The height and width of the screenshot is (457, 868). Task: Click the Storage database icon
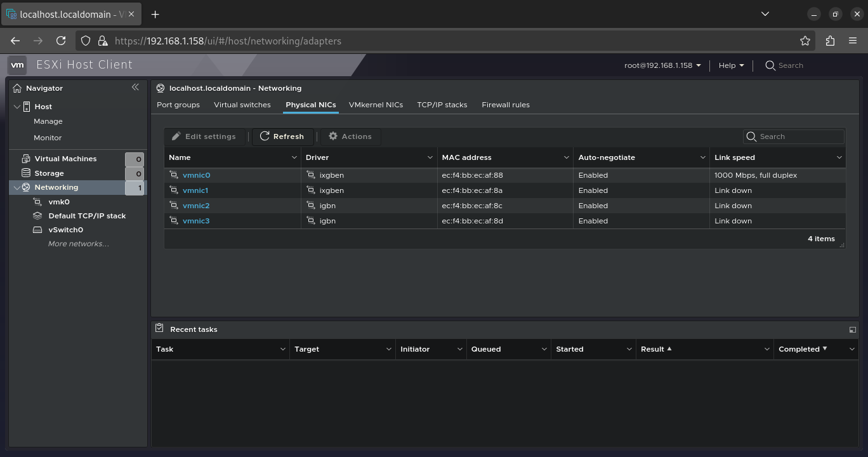26,173
